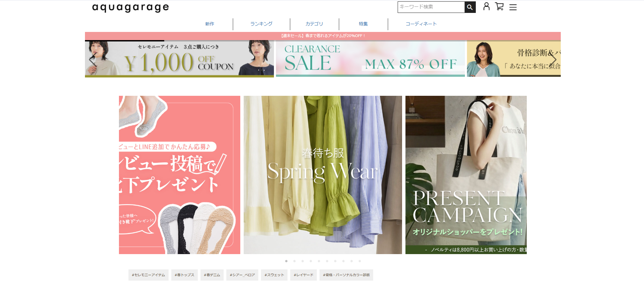The width and height of the screenshot is (644, 302).
Task: Select the second carousel pagination dot
Action: pos(294,261)
